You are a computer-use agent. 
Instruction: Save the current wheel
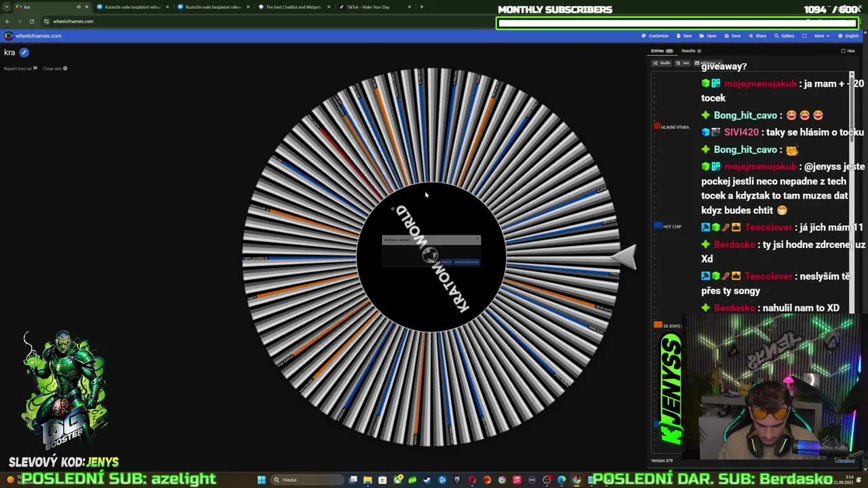click(x=732, y=36)
